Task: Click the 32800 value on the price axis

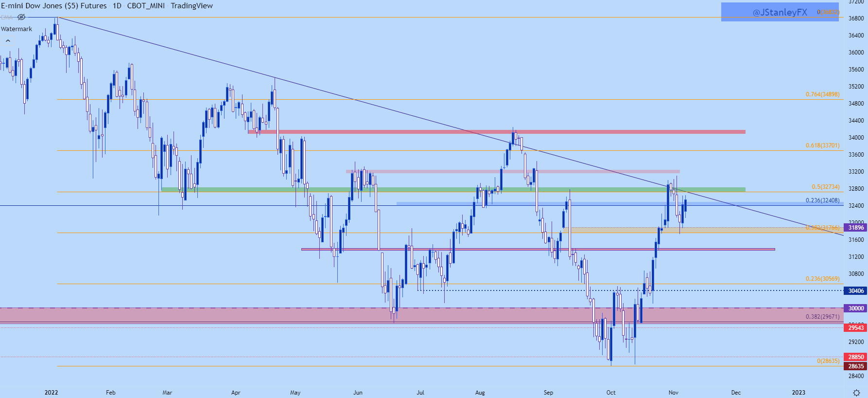Action: (856, 189)
